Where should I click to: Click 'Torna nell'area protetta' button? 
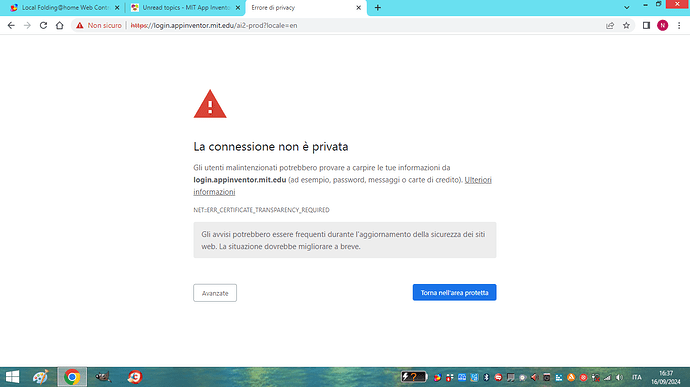click(454, 292)
